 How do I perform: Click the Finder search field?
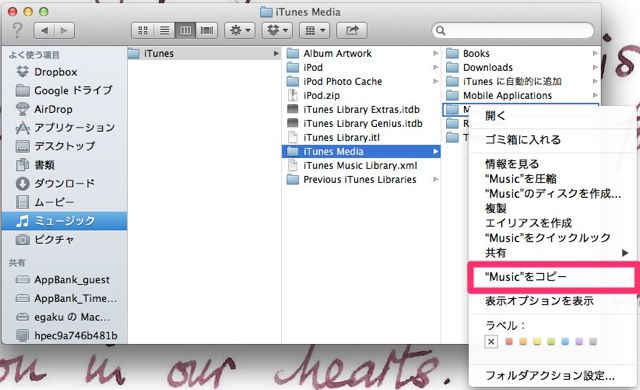(x=513, y=30)
